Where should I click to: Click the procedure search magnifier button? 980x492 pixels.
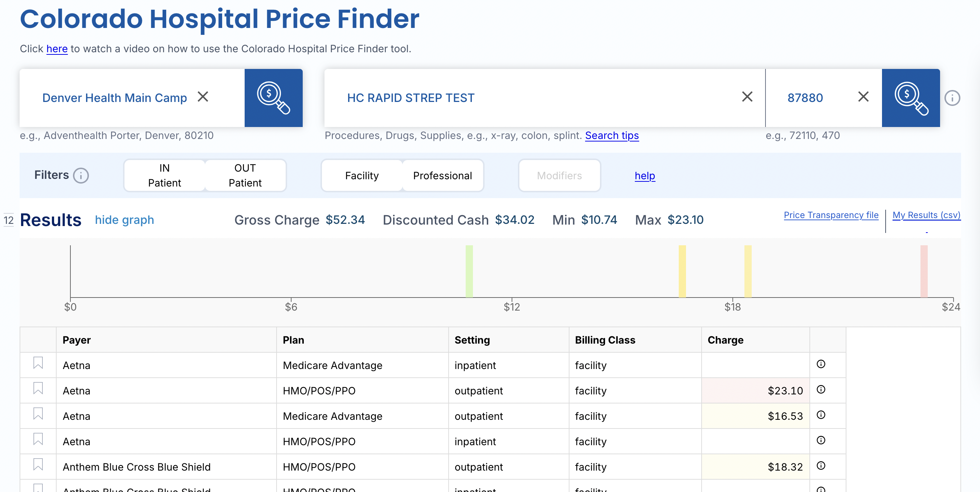click(910, 98)
